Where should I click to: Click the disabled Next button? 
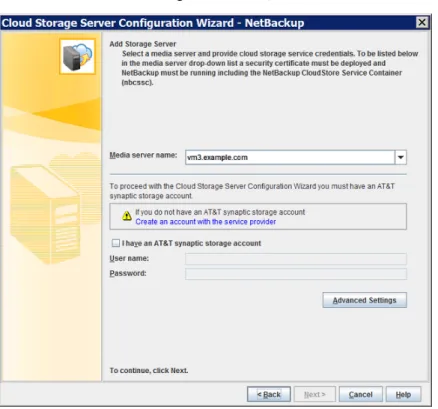click(314, 395)
